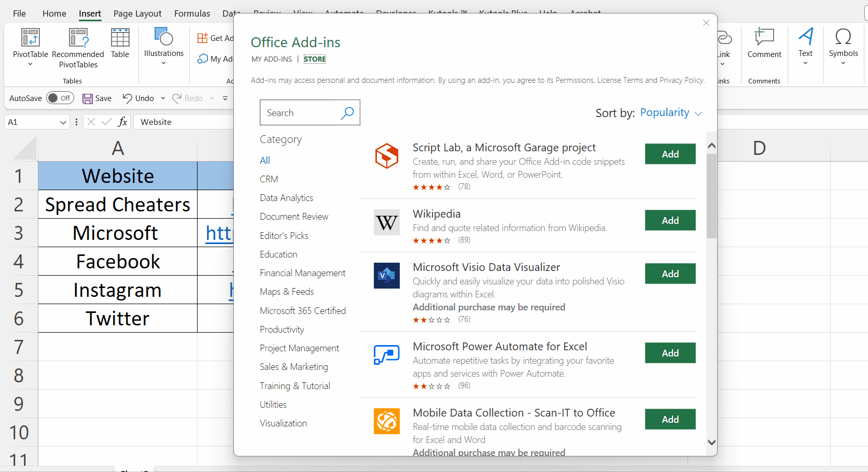Screen dimensions: 868x472
Task: Click the Insert Function fx icon
Action: pos(122,122)
